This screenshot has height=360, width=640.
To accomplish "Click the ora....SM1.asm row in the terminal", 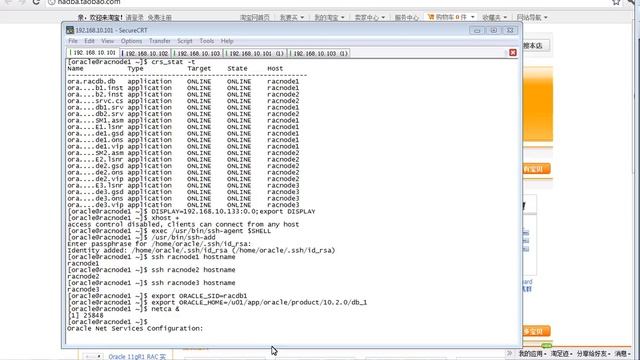I will [183, 120].
